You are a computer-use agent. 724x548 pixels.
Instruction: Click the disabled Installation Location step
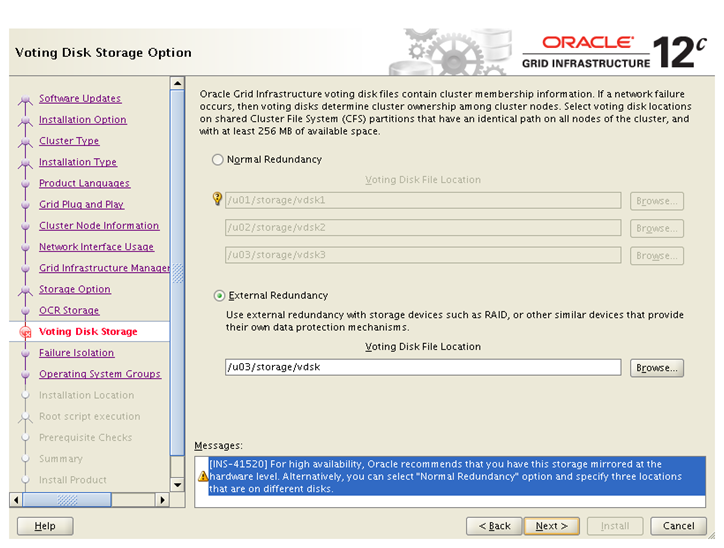pyautogui.click(x=86, y=395)
